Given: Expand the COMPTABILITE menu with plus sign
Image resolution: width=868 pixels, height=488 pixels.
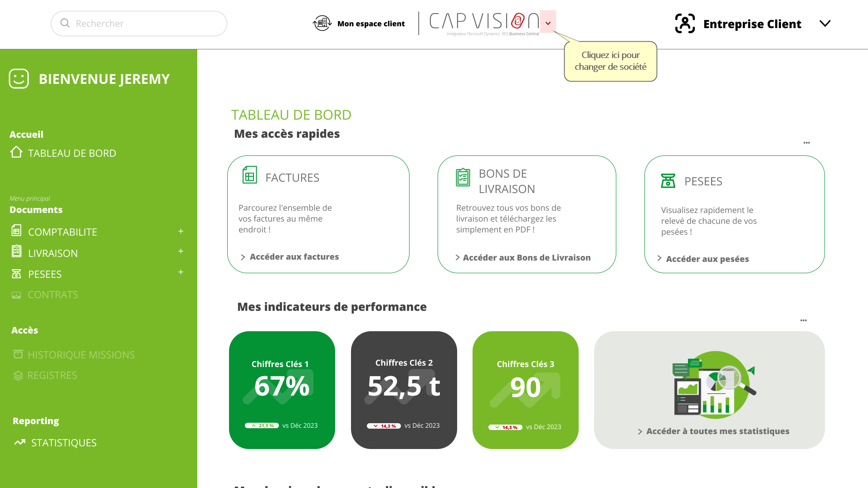Looking at the screenshot, I should [180, 232].
